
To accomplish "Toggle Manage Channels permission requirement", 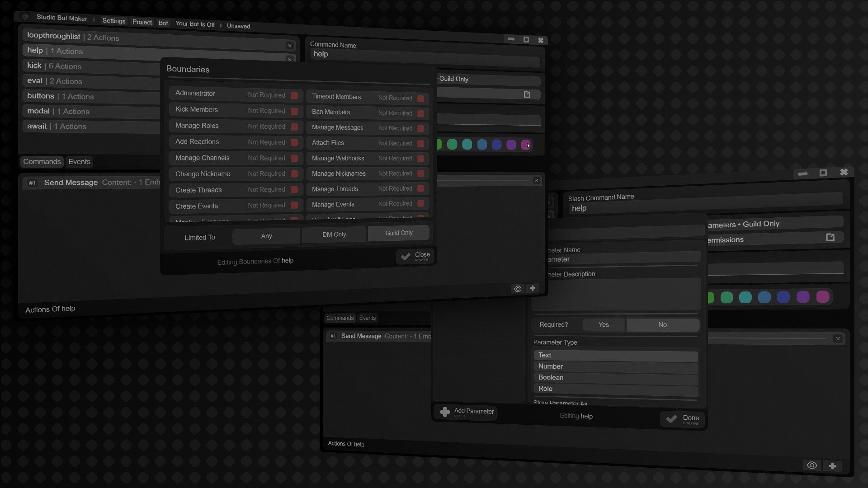I will [x=294, y=158].
